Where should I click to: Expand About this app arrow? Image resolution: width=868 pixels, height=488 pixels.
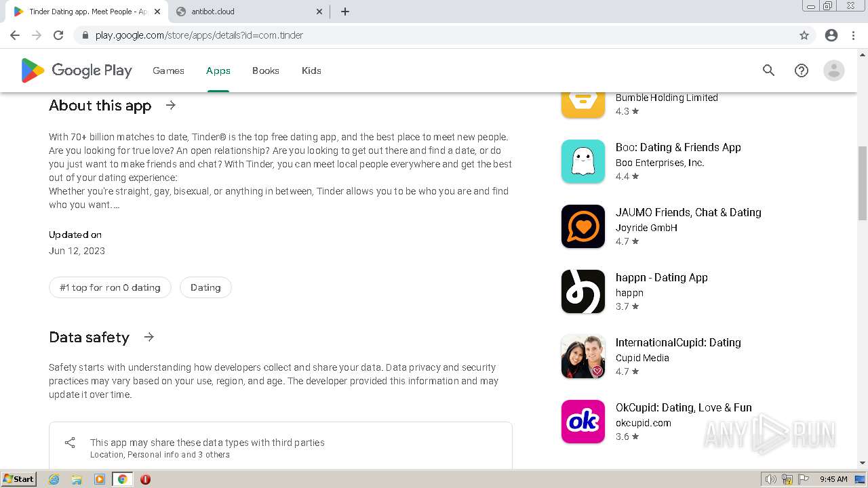171,105
